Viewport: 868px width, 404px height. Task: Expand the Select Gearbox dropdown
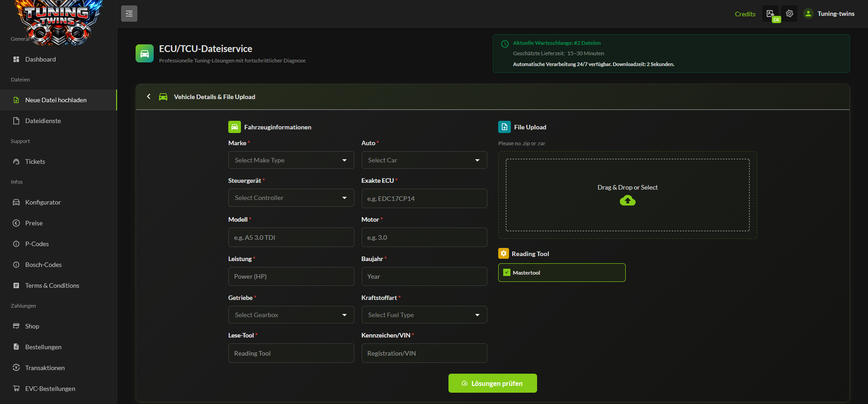tap(290, 315)
